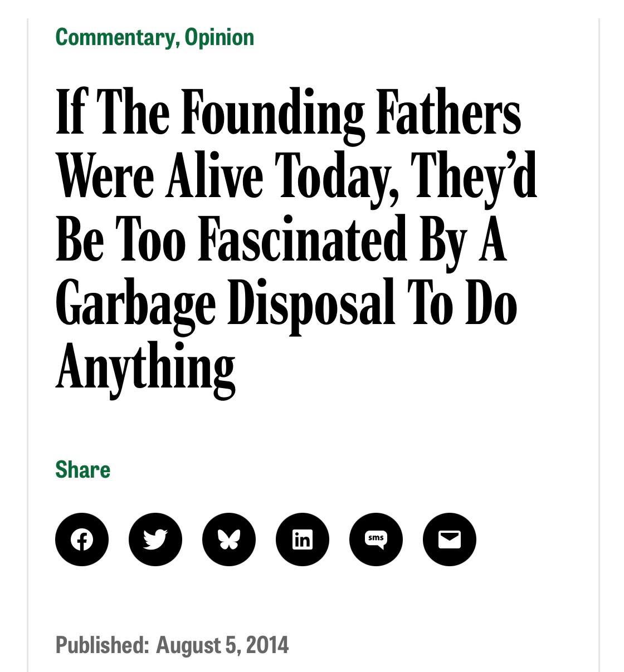The width and height of the screenshot is (624, 672).
Task: Email the article using envelope icon
Action: tap(450, 539)
